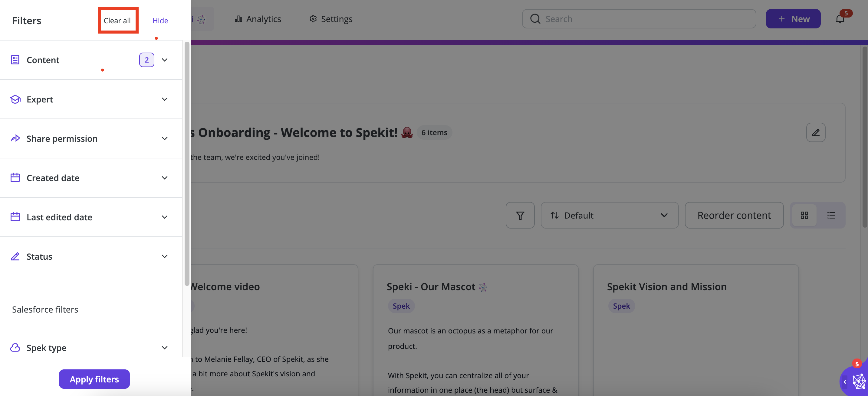Click the Content filter document icon

point(15,60)
